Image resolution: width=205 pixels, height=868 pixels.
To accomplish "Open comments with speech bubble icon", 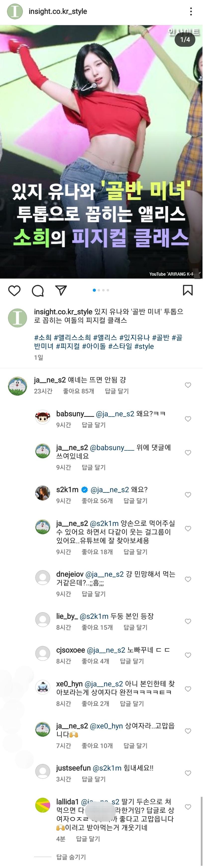I will [37, 290].
